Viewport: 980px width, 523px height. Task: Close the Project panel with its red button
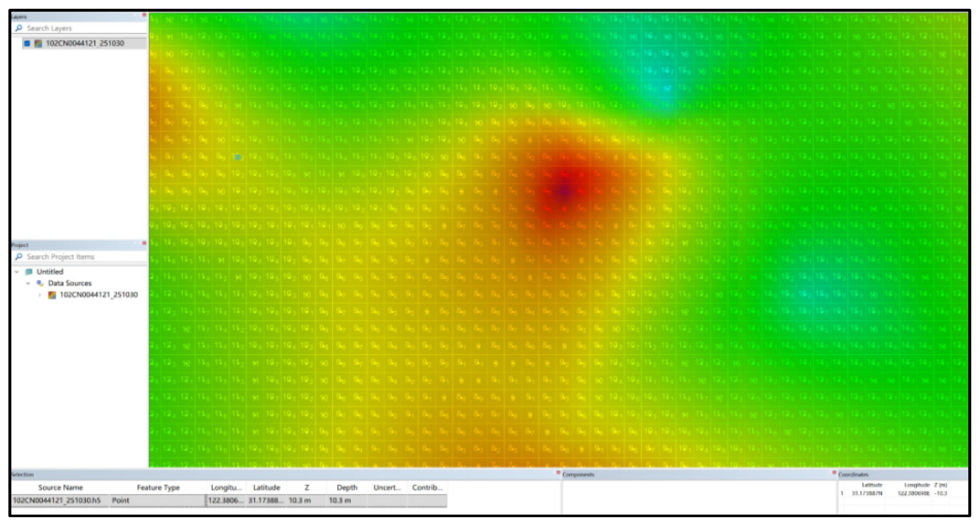tap(144, 243)
